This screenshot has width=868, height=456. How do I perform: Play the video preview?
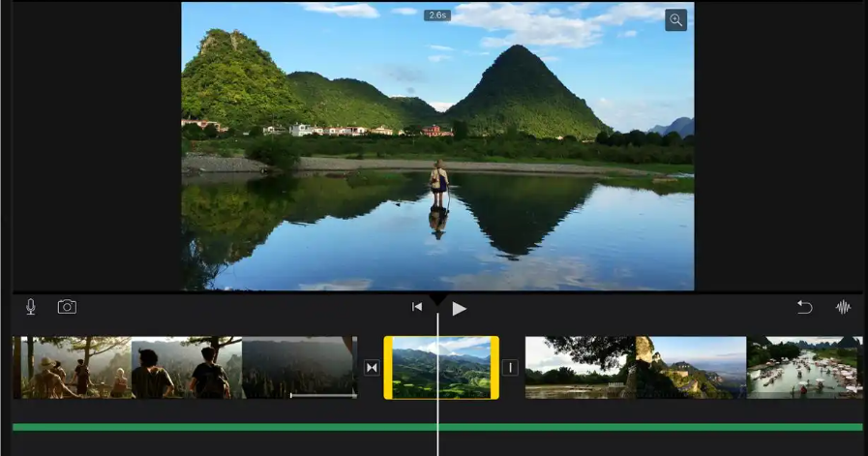tap(459, 308)
